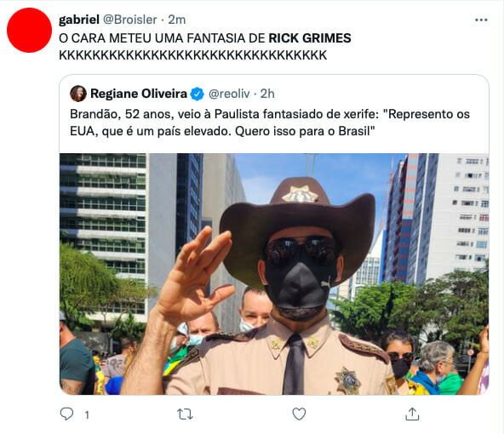This screenshot has height=434, width=504.
Task: Open the quoted tweet text starting with Brandão
Action: click(270, 123)
